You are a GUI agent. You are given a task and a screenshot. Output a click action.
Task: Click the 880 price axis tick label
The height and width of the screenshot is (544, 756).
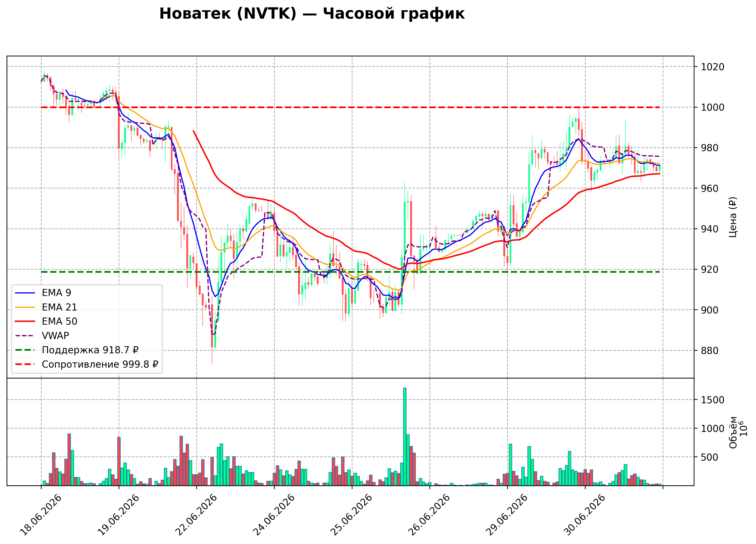coord(710,351)
